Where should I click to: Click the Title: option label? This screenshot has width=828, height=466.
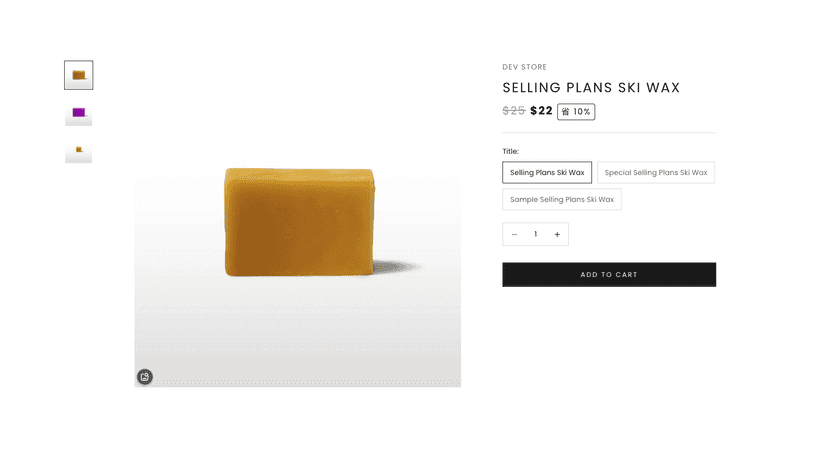point(511,151)
